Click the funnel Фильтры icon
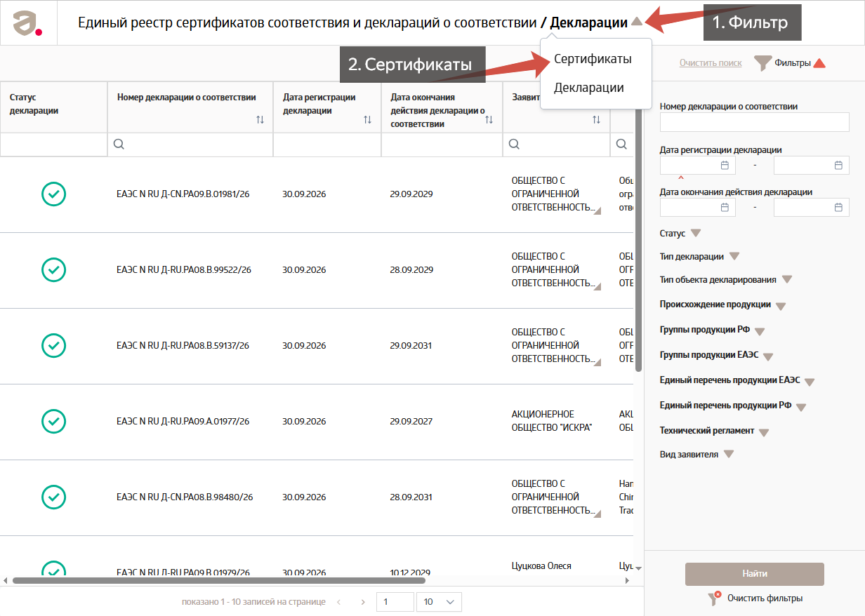 tap(762, 63)
